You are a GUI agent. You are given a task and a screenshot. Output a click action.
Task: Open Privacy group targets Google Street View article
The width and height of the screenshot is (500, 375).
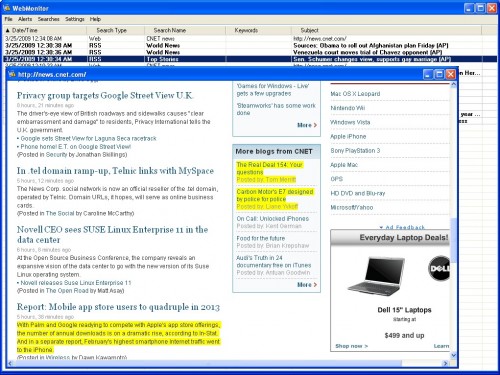(x=105, y=96)
